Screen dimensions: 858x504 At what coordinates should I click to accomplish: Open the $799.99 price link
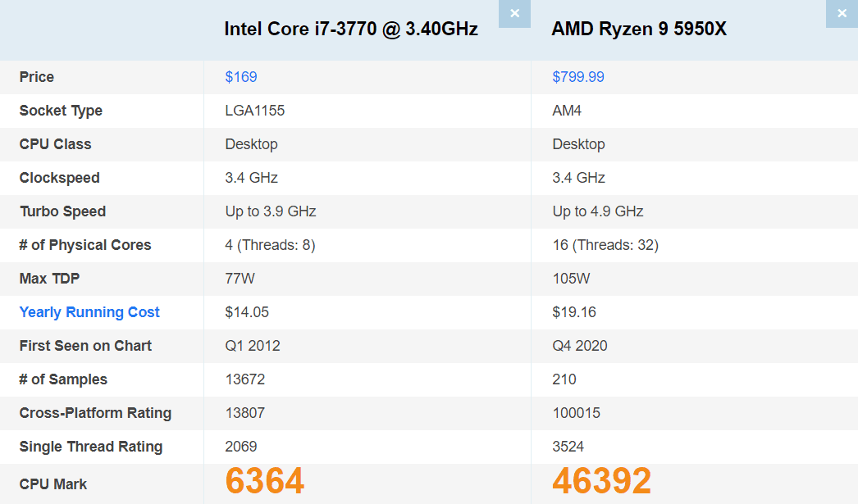point(578,77)
